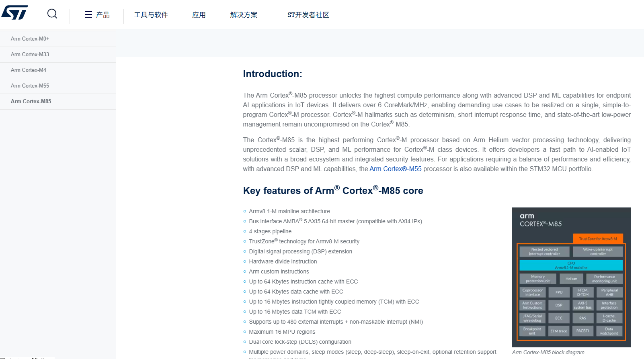The image size is (644, 359).
Task: Click the Introduction heading
Action: (x=273, y=74)
